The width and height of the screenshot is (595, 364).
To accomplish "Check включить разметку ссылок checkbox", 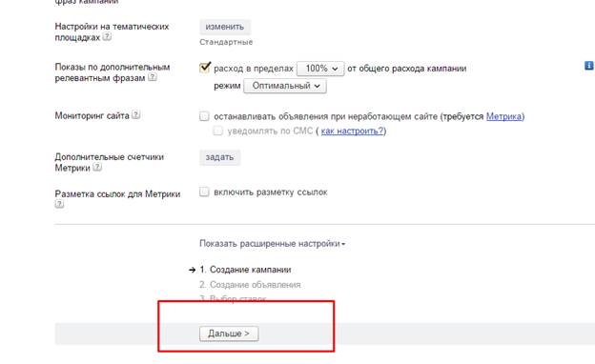I will pyautogui.click(x=204, y=192).
